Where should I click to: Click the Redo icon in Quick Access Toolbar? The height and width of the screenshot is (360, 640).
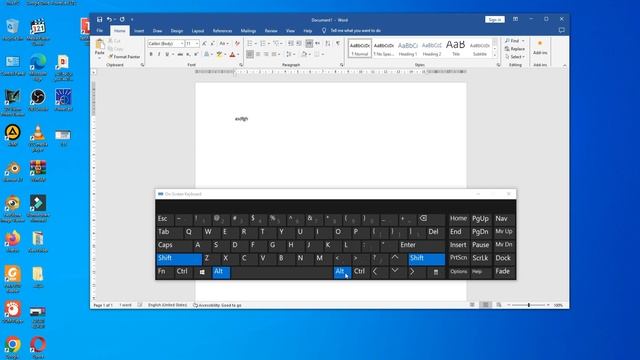(122, 19)
